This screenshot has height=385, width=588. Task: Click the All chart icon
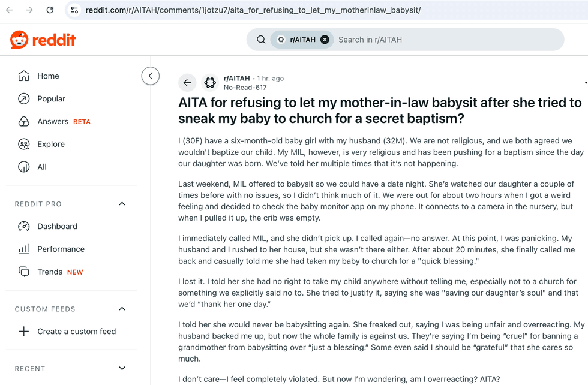(x=23, y=167)
